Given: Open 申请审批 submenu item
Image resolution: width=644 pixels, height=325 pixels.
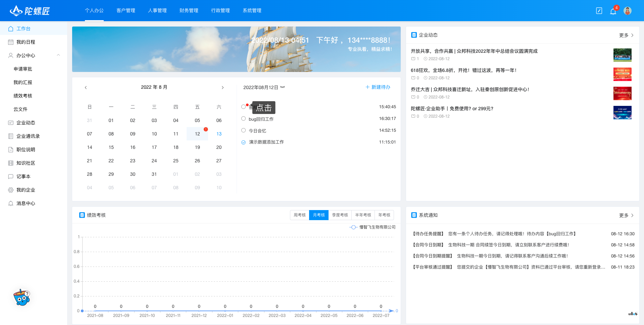Looking at the screenshot, I should tap(23, 69).
